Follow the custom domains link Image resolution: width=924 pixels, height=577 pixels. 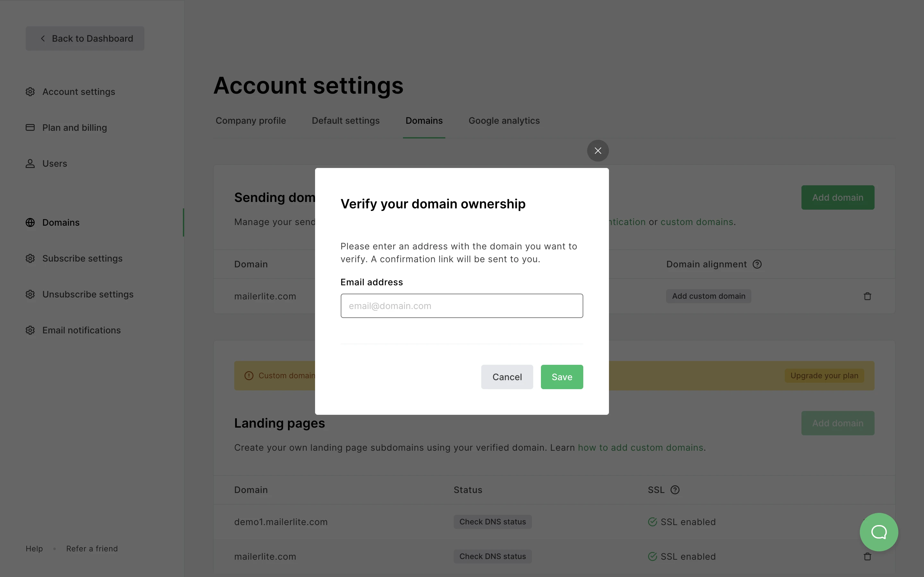click(x=697, y=222)
